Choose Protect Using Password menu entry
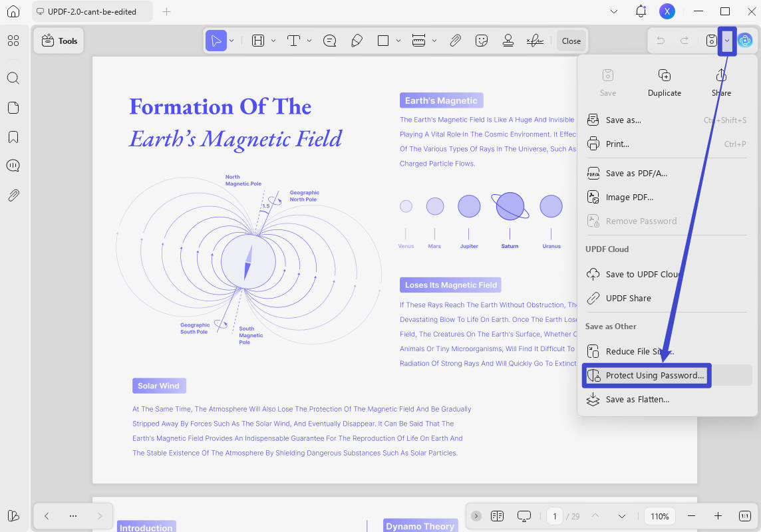 (x=647, y=375)
